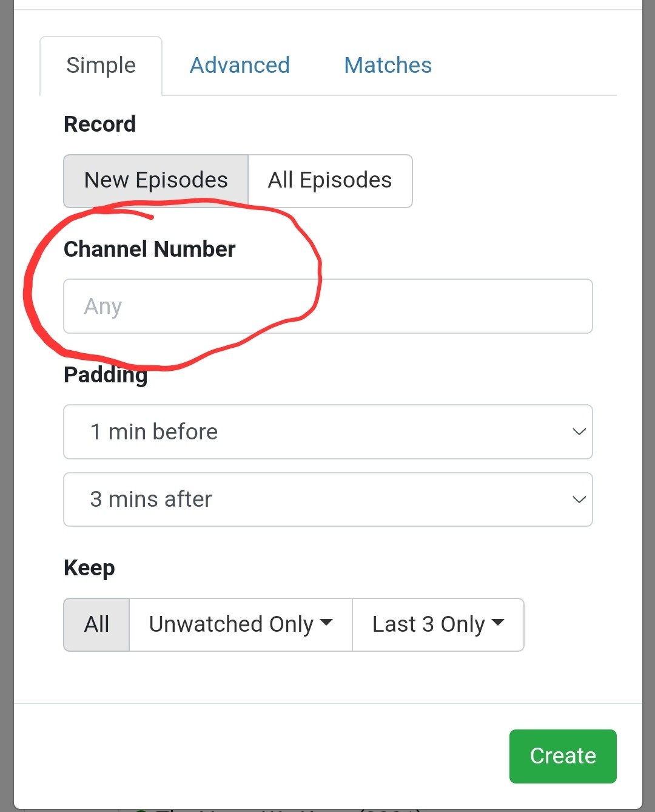
Task: Choose New Episodes recording option
Action: (156, 181)
